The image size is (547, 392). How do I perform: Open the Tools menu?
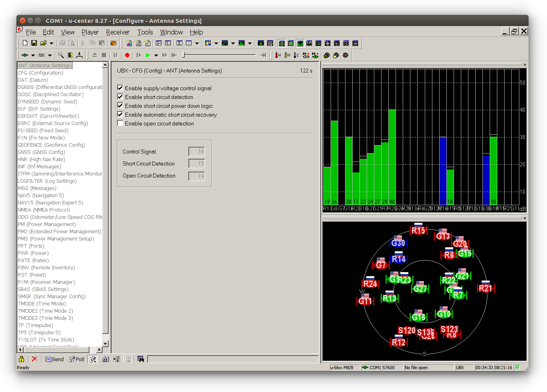[145, 32]
